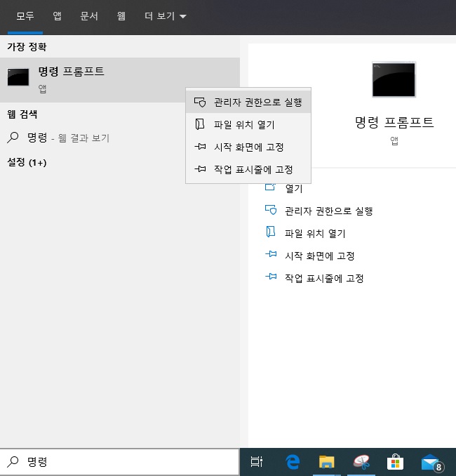This screenshot has height=476, width=456.
Task: Click the magnifier icon in search box
Action: (13, 462)
